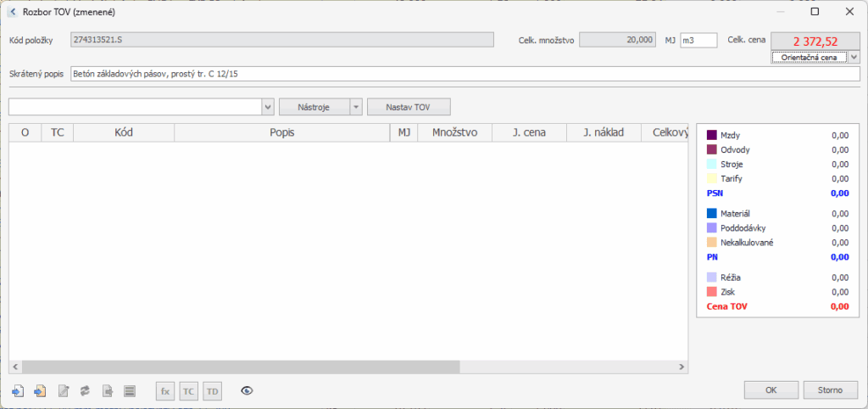The image size is (868, 409).
Task: Click the stacked rows list icon
Action: (130, 390)
